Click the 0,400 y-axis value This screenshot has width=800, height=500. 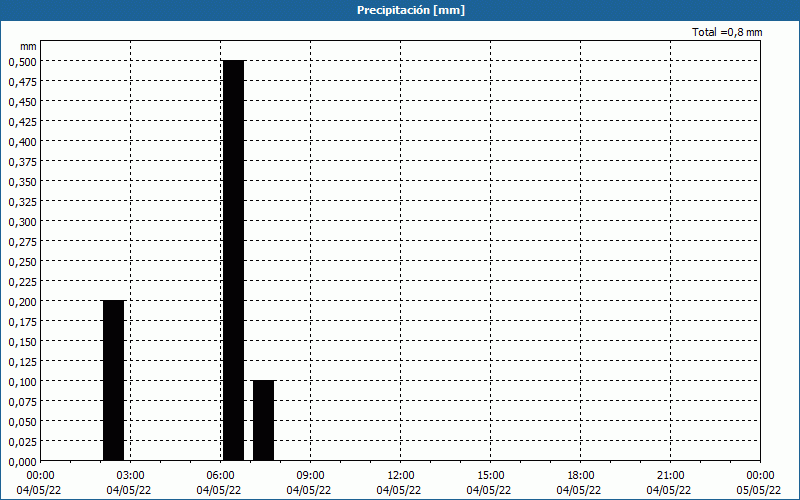[22, 142]
